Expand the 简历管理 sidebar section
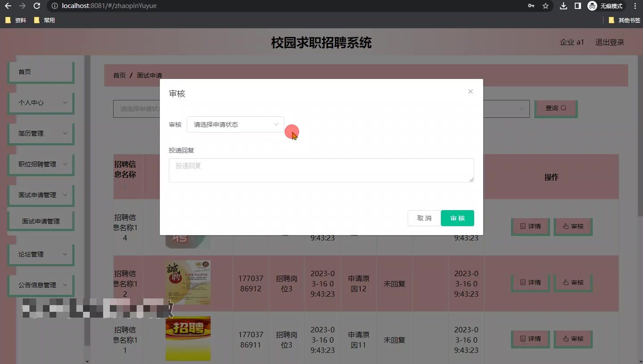The height and width of the screenshot is (364, 643). pyautogui.click(x=41, y=133)
